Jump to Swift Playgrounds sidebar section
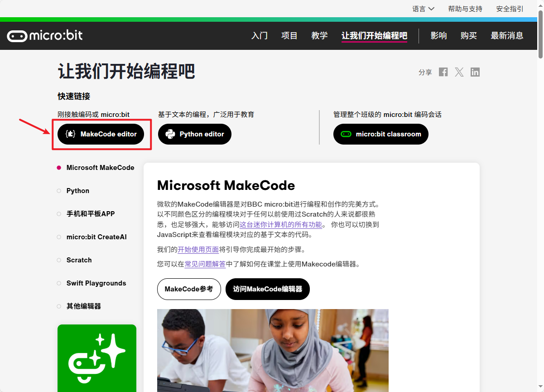Image resolution: width=544 pixels, height=392 pixels. pyautogui.click(x=96, y=283)
